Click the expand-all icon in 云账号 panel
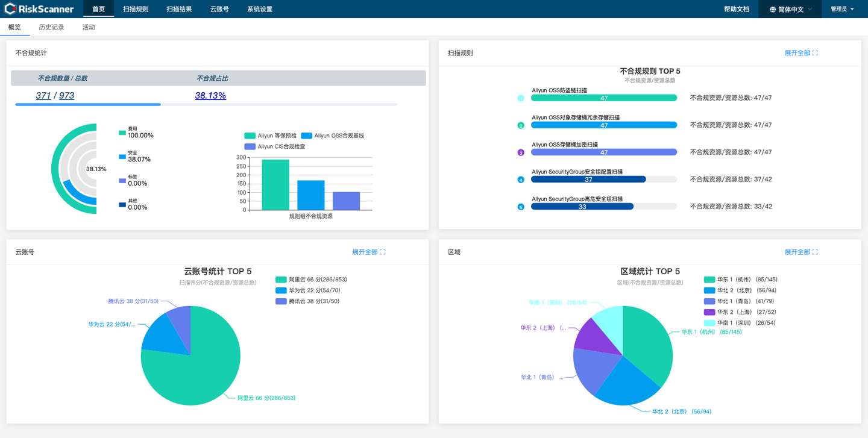Screen dimensions: 868x438 pyautogui.click(x=382, y=252)
